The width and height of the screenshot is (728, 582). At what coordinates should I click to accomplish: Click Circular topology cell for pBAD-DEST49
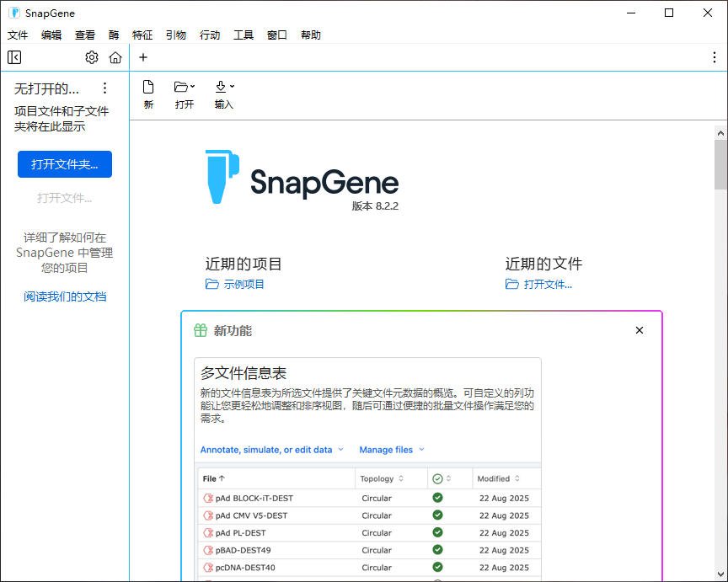377,550
